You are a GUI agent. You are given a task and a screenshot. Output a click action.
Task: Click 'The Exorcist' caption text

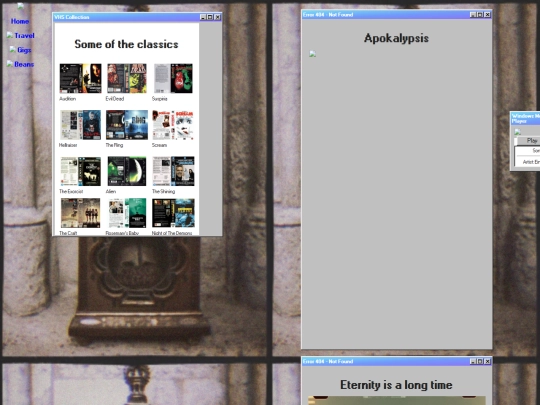tap(71, 191)
